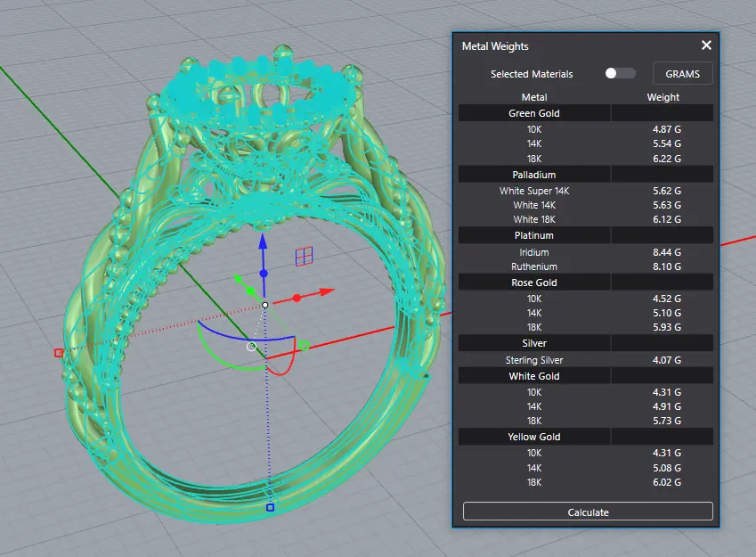756x557 pixels.
Task: Click the 6.02 G weight value
Action: (x=667, y=482)
